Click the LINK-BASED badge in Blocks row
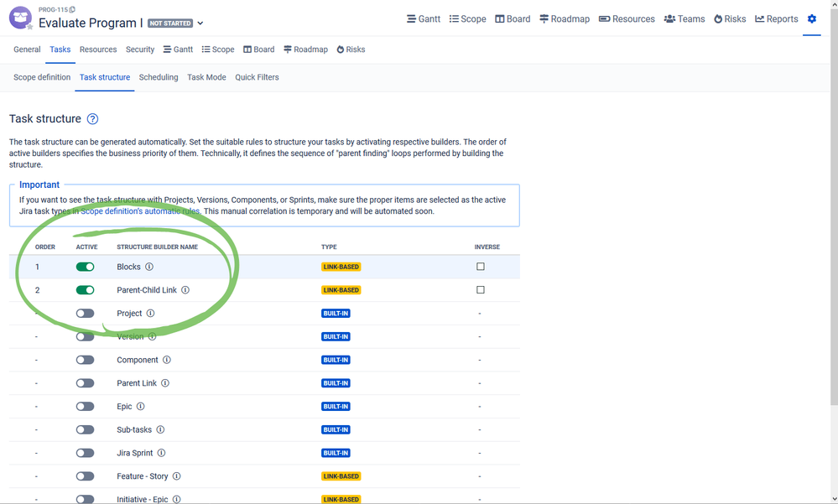 tap(341, 267)
